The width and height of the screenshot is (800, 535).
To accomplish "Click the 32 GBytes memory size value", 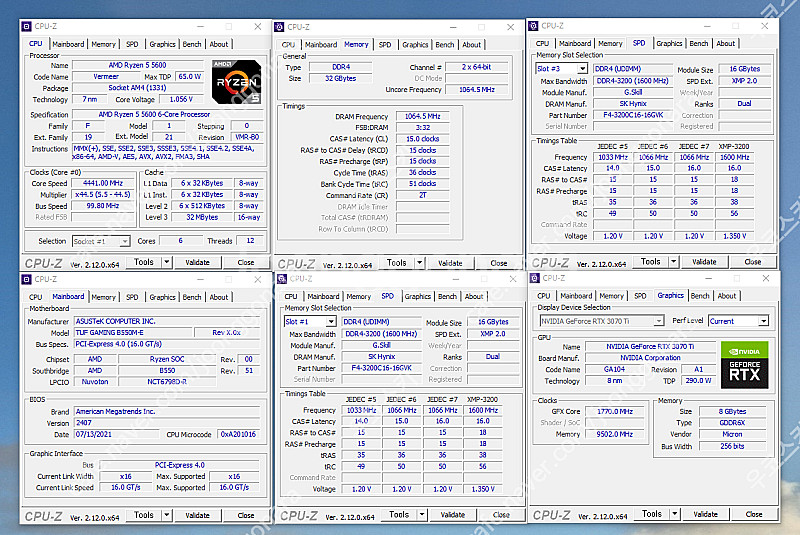I will coord(341,79).
